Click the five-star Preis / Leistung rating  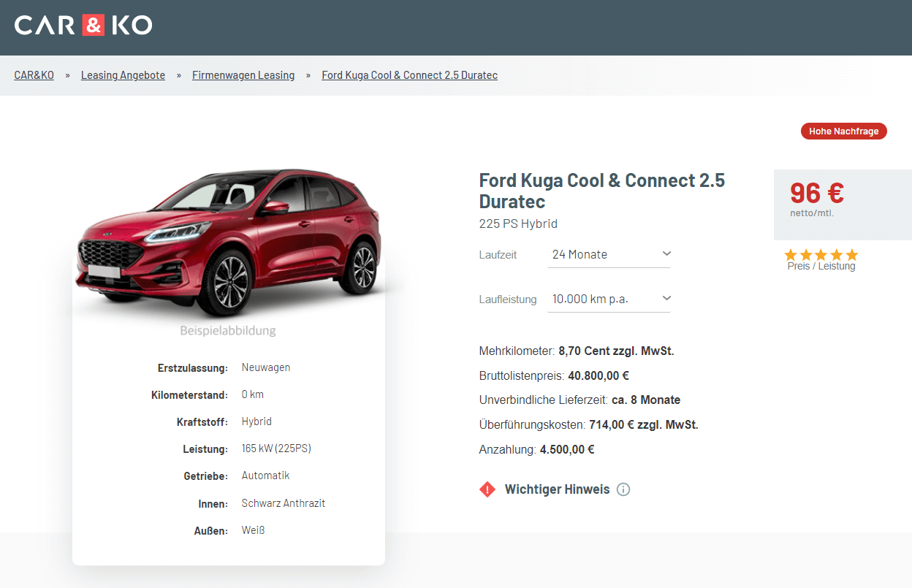(821, 255)
